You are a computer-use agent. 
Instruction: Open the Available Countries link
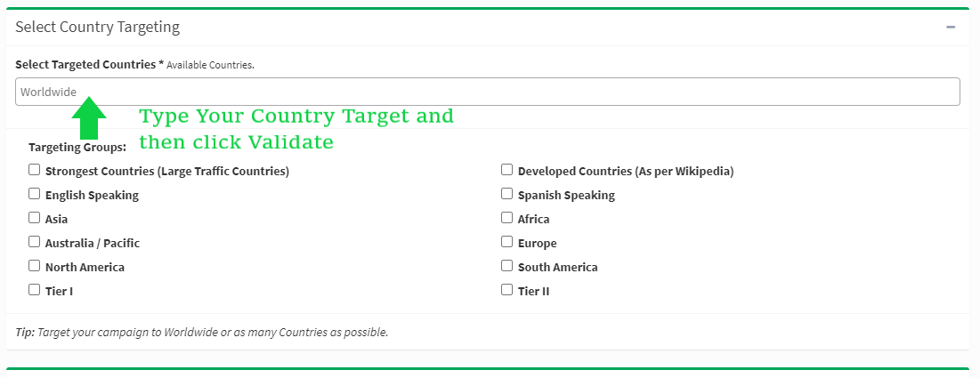(x=210, y=66)
